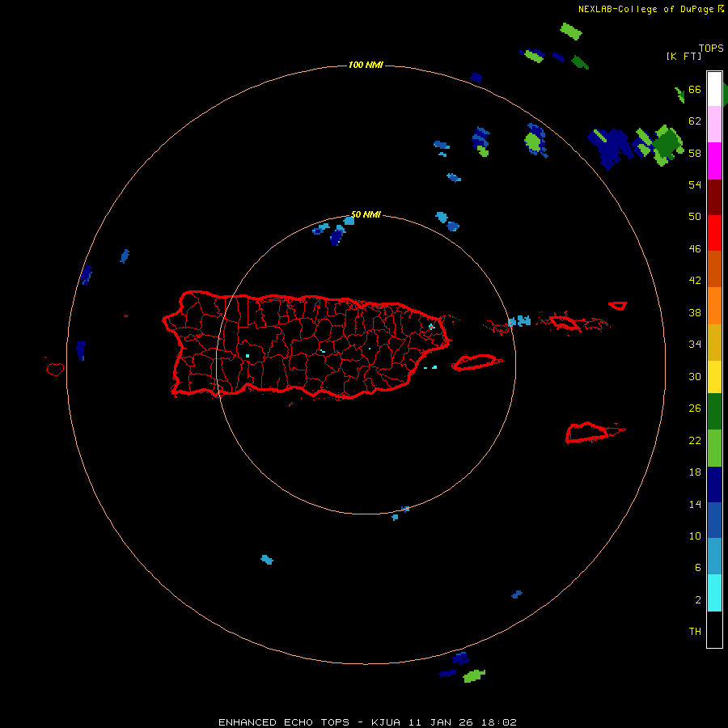Image resolution: width=728 pixels, height=728 pixels.
Task: Select the yellow legend band
Action: coord(714,377)
